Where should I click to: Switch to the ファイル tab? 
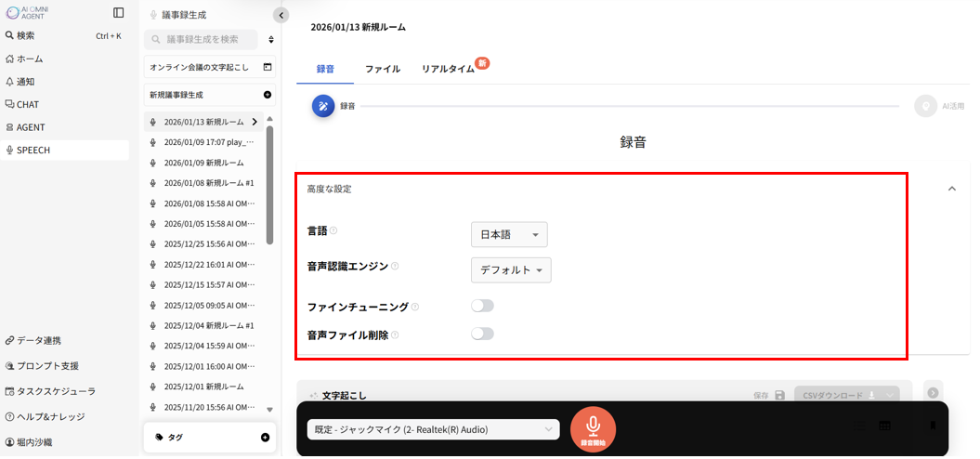[383, 70]
